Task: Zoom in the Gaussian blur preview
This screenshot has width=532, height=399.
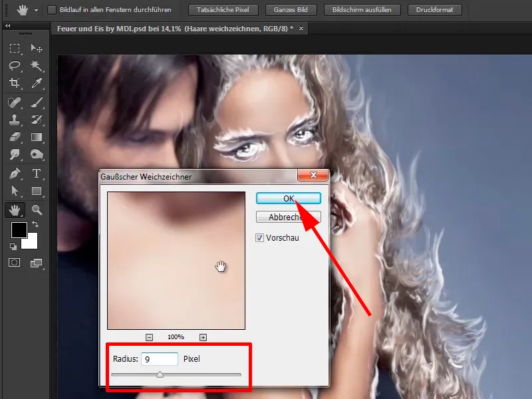Action: [x=203, y=337]
